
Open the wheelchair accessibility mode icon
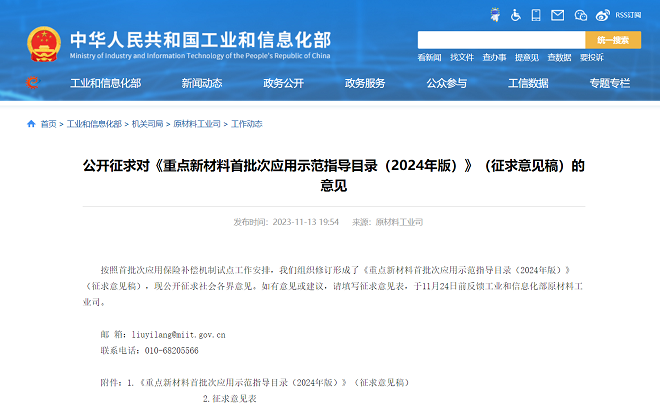(516, 15)
